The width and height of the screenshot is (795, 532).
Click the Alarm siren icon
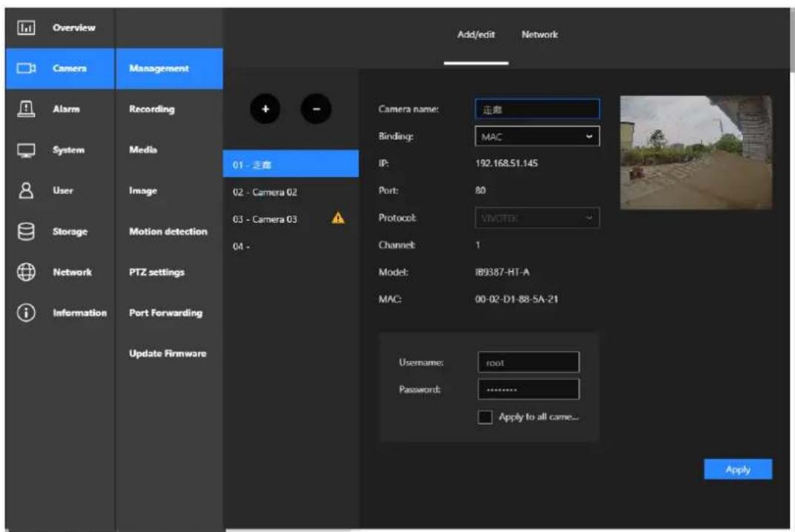point(26,108)
